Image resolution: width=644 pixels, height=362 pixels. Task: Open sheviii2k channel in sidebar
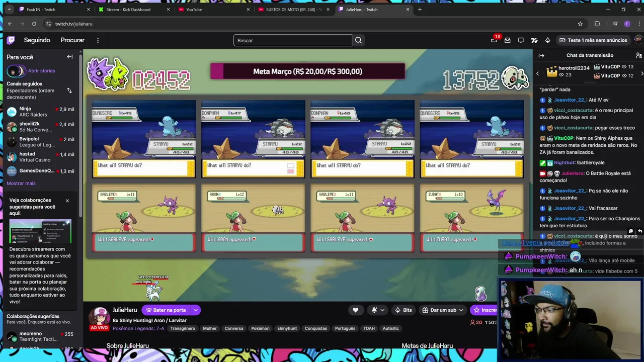point(41,127)
